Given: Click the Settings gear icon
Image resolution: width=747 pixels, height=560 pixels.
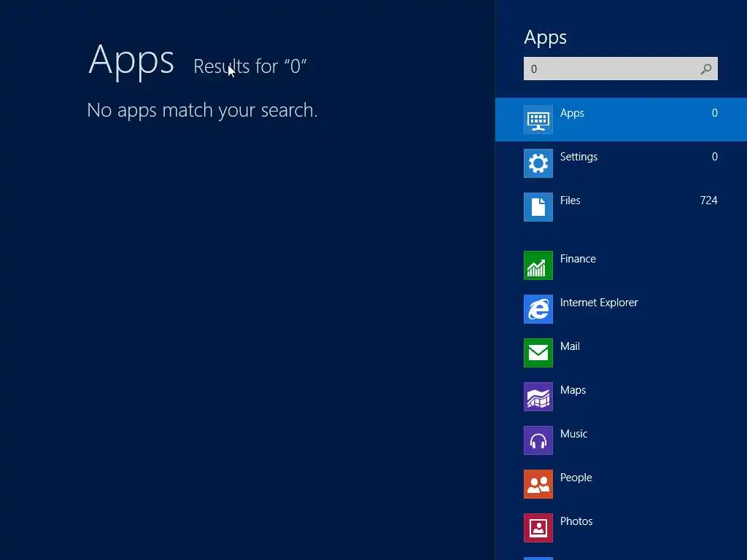Looking at the screenshot, I should click(538, 163).
